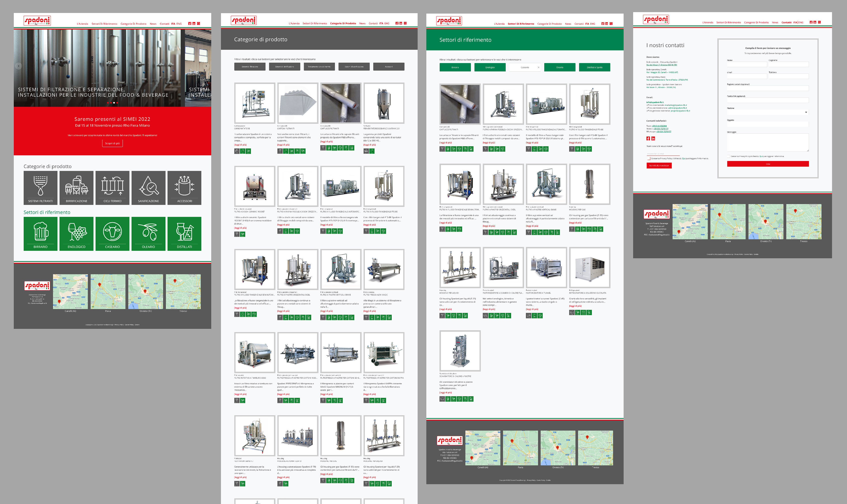Click the Facebook icon in the Categorie page header
Viewport: 847px width, 504px height.
[x=397, y=23]
